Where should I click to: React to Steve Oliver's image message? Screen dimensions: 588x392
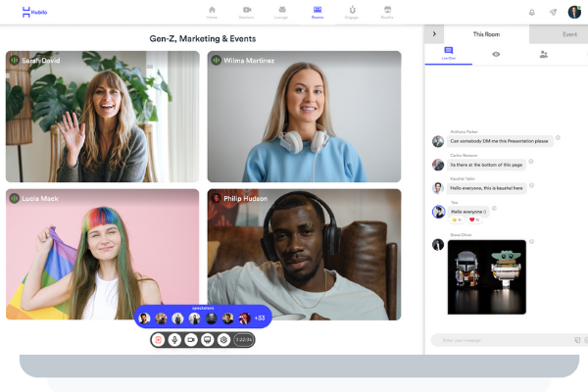pos(532,242)
